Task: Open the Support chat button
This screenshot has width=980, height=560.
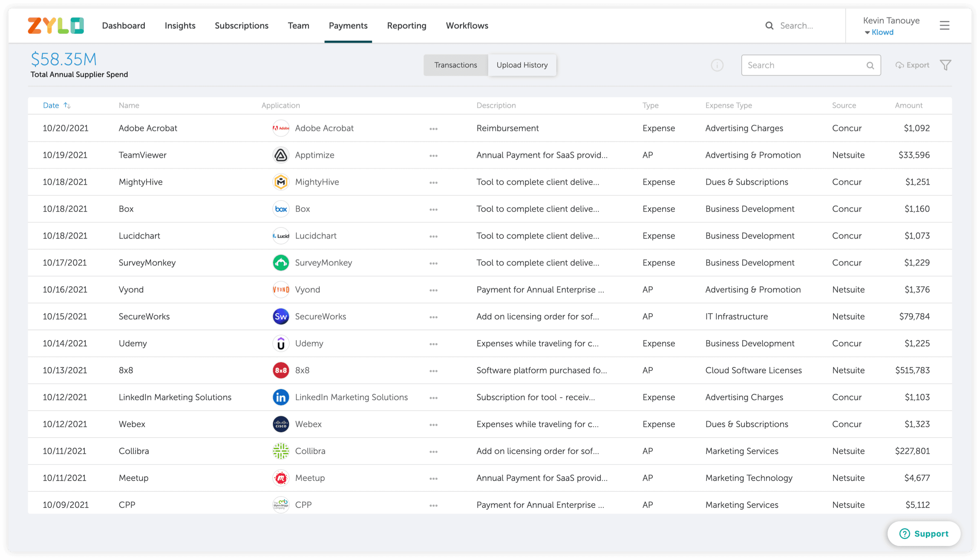Action: click(x=924, y=534)
